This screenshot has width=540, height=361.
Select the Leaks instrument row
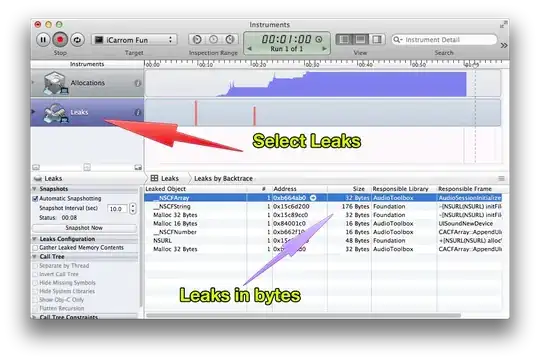pyautogui.click(x=87, y=112)
